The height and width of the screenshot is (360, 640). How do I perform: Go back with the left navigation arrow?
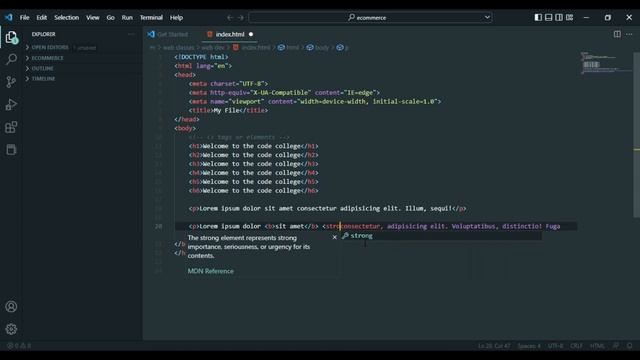pyautogui.click(x=230, y=18)
